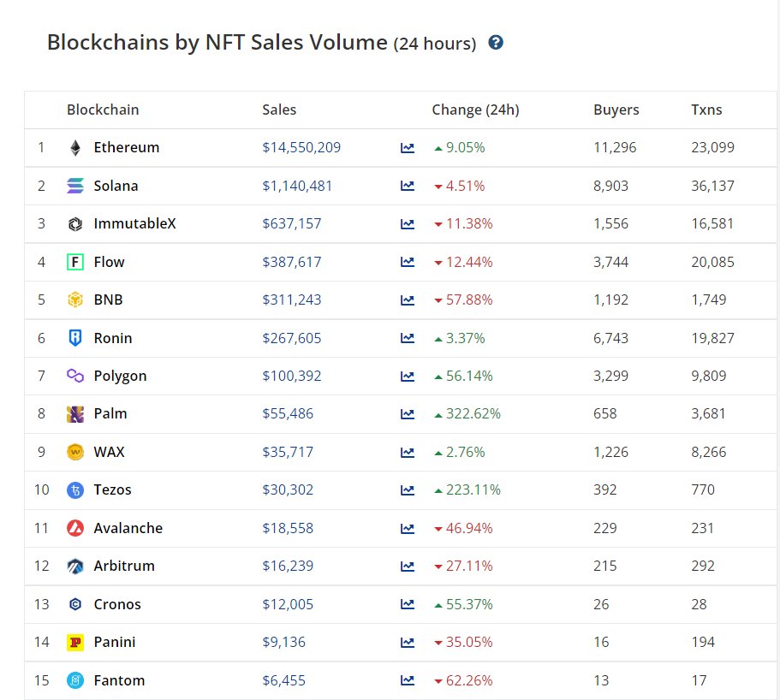Open the chart icon in Palm row

tap(408, 413)
